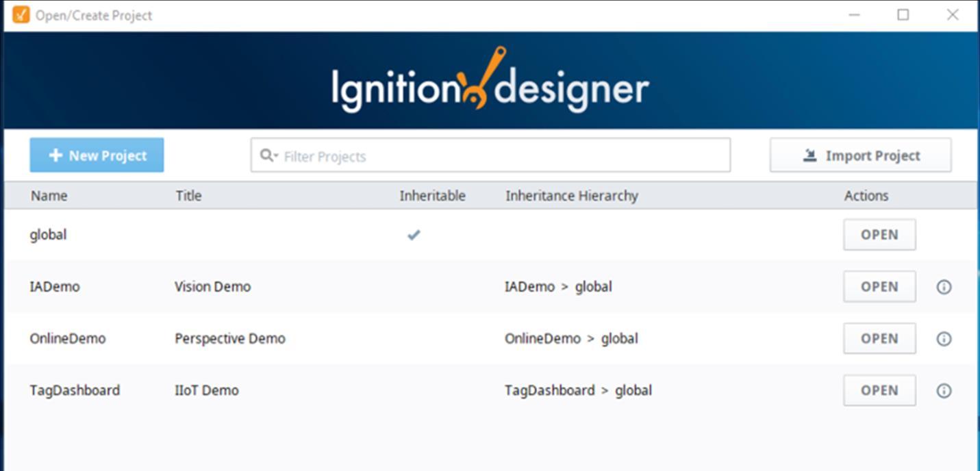Sort by Title column header

tap(188, 196)
